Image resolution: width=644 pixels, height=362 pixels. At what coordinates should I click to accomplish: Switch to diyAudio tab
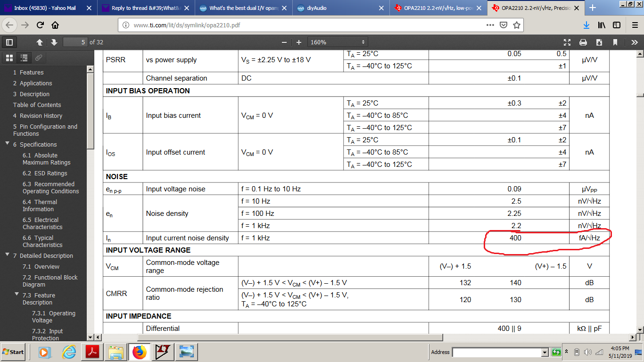341,8
